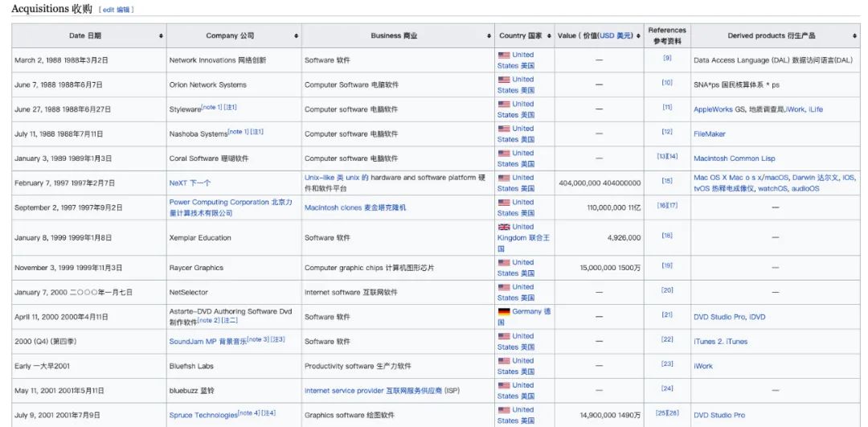Select the NetSelector company cell
868x427 pixels.
tap(234, 293)
